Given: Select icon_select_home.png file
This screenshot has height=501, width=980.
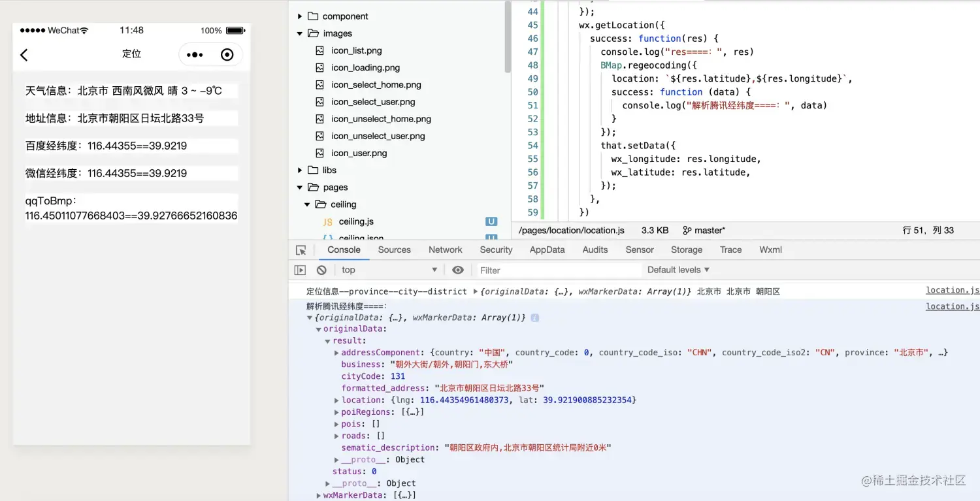Looking at the screenshot, I should click(376, 84).
